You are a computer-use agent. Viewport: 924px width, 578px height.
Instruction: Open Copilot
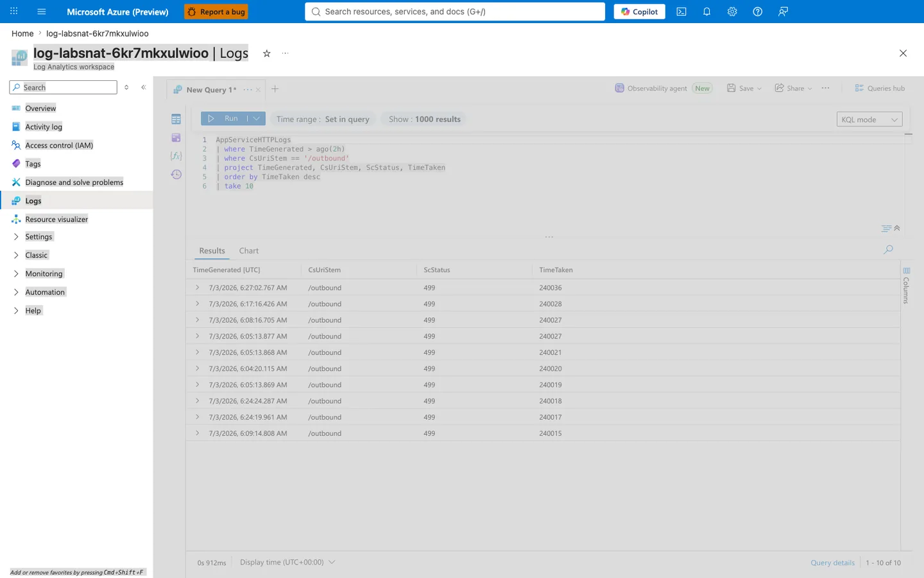639,12
